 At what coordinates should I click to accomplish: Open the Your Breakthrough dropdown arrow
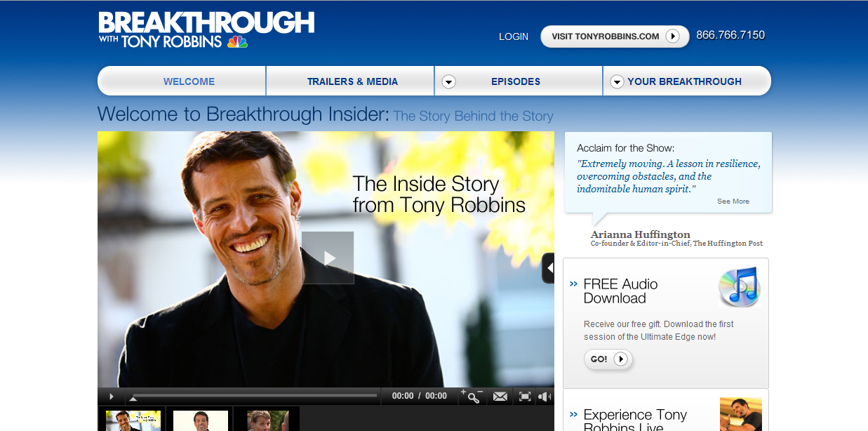617,82
